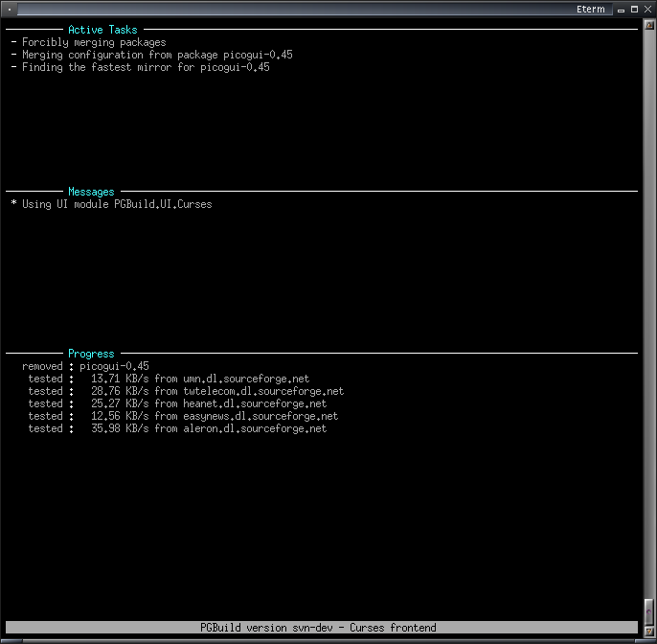This screenshot has height=644, width=657.
Task: Maximize the Eterm window
Action: tap(634, 10)
